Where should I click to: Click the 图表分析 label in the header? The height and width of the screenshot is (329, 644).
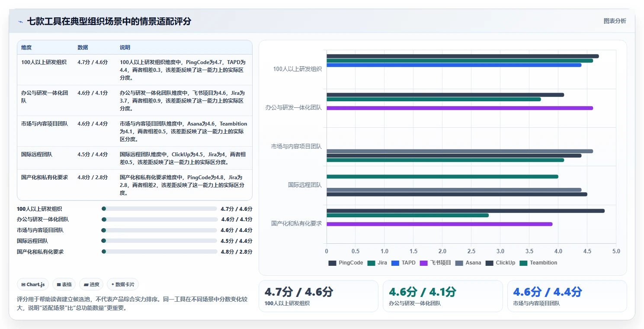[615, 21]
